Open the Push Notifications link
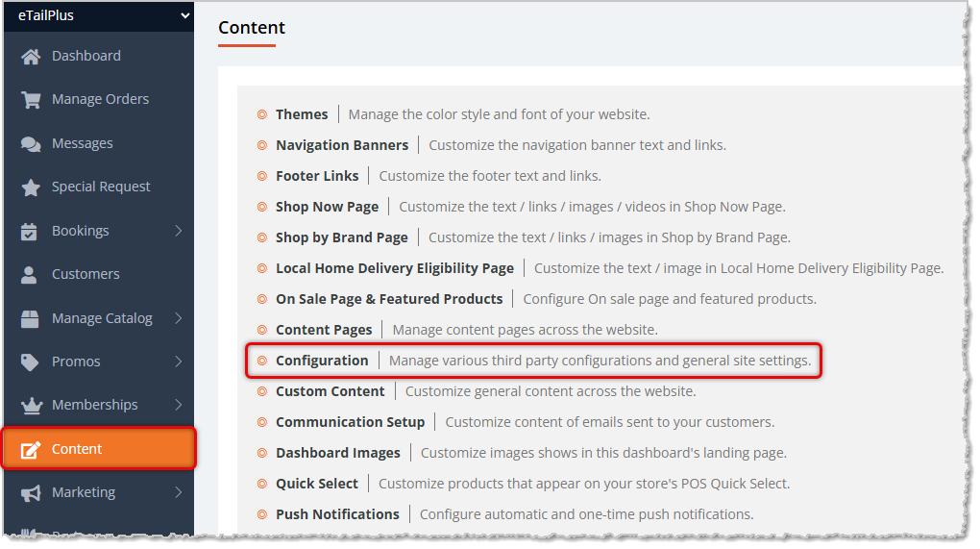The image size is (980, 549). coord(337,514)
